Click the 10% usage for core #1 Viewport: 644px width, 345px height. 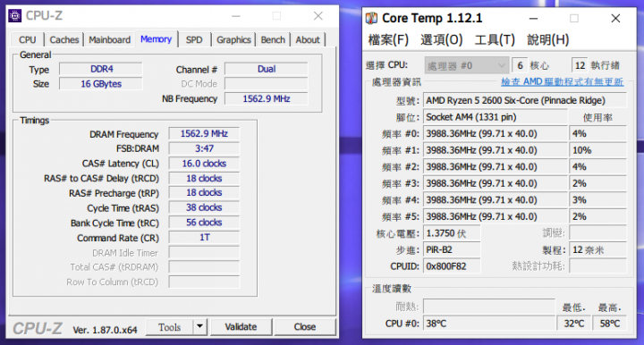[x=598, y=150]
